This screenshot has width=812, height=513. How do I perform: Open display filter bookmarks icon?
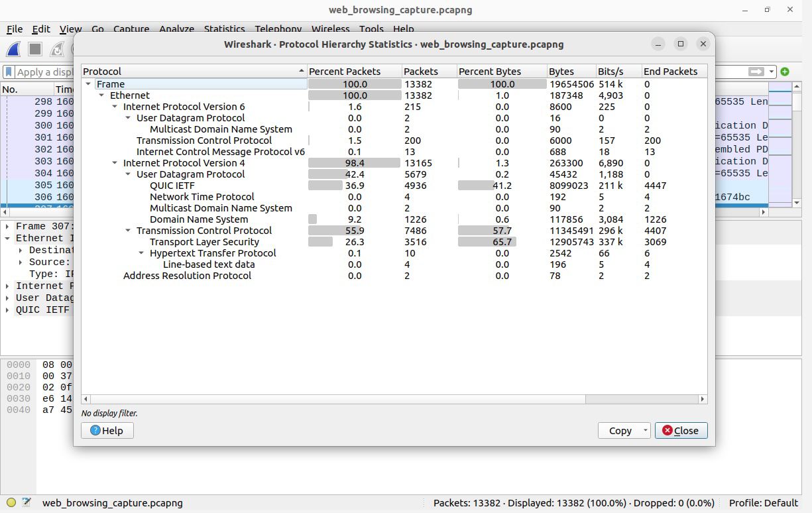click(9, 72)
